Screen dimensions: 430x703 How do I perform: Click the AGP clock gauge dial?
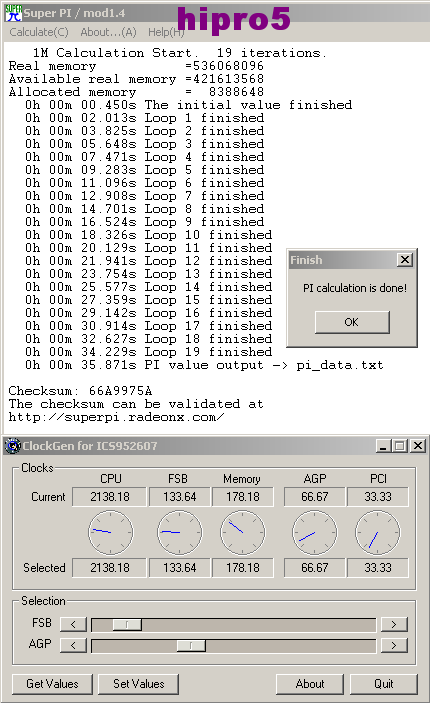tap(315, 532)
